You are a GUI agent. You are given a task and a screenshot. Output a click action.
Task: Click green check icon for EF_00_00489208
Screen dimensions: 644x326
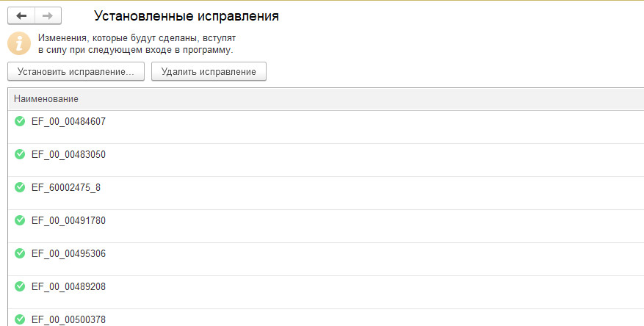coord(20,286)
